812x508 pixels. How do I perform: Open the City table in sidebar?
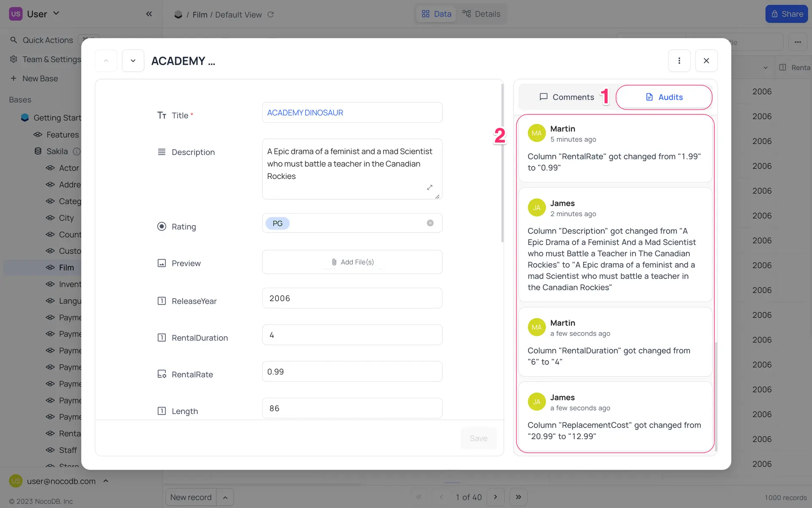click(66, 218)
